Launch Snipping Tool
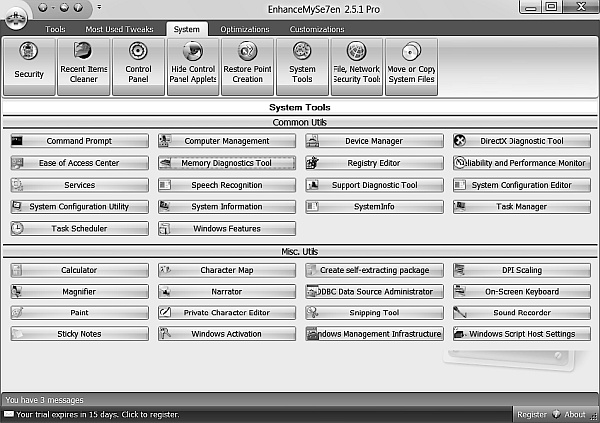600x423 pixels. 374,312
